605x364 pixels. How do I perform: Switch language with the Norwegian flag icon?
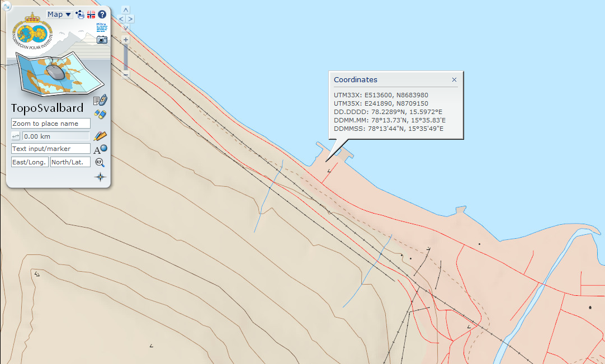click(x=91, y=15)
